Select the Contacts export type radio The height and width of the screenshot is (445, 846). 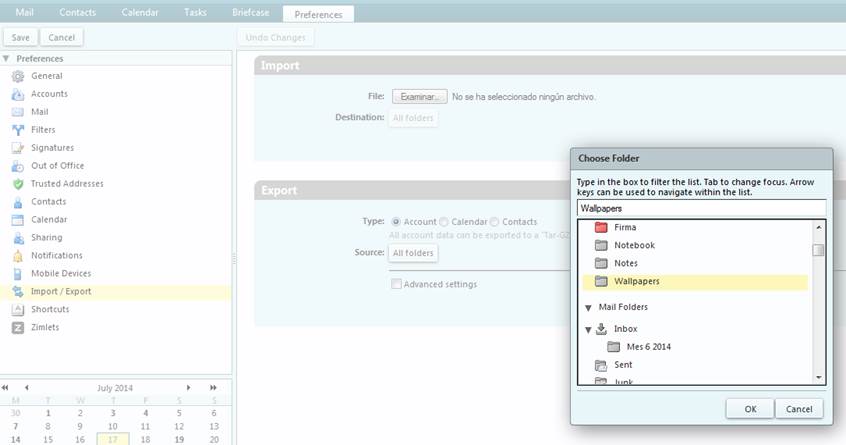494,222
